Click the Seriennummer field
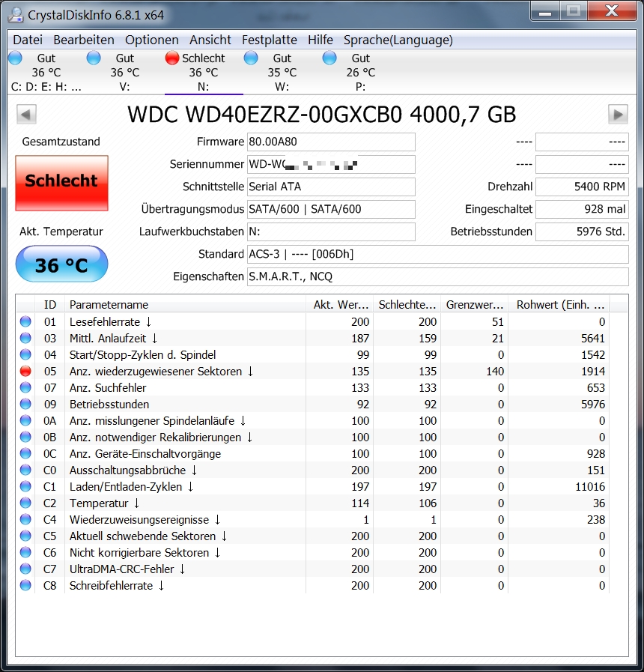This screenshot has height=672, width=644. pos(331,164)
